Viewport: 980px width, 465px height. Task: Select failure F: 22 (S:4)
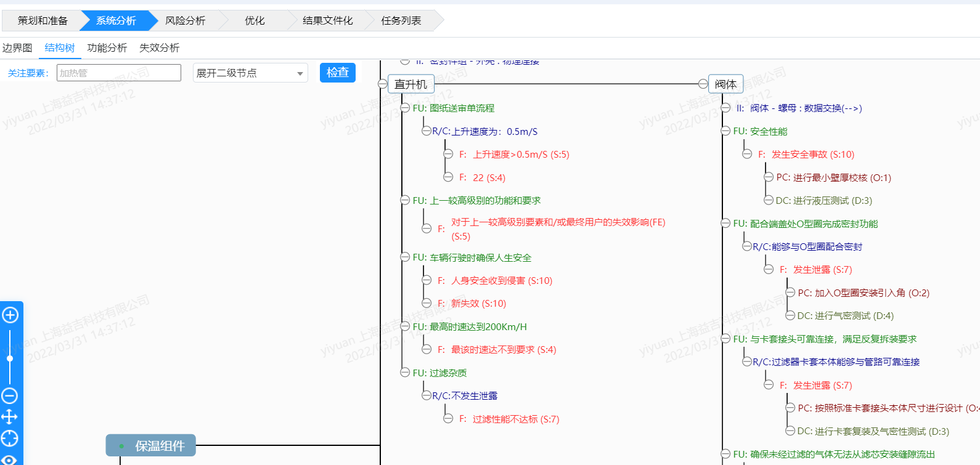click(482, 178)
